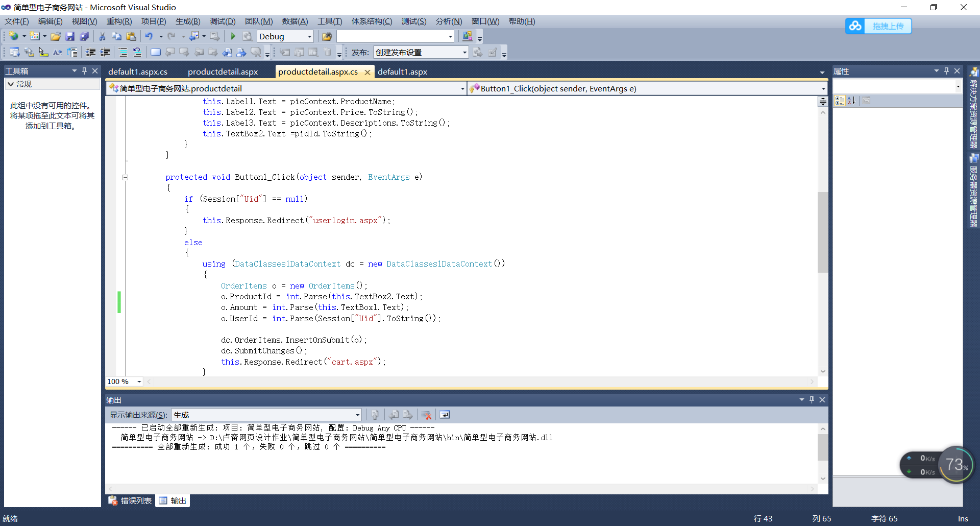Click Decrease Line Indent icon
Viewport: 980px width, 526px height.
pos(91,52)
